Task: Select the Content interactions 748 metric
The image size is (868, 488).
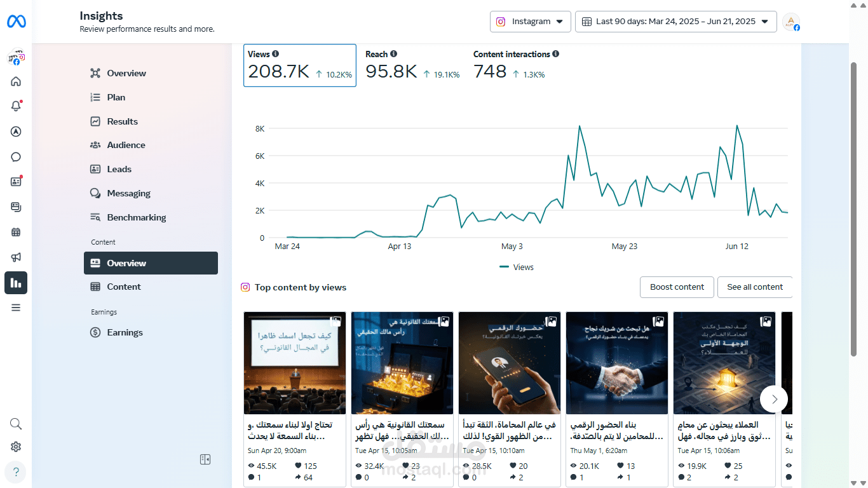Action: point(516,65)
